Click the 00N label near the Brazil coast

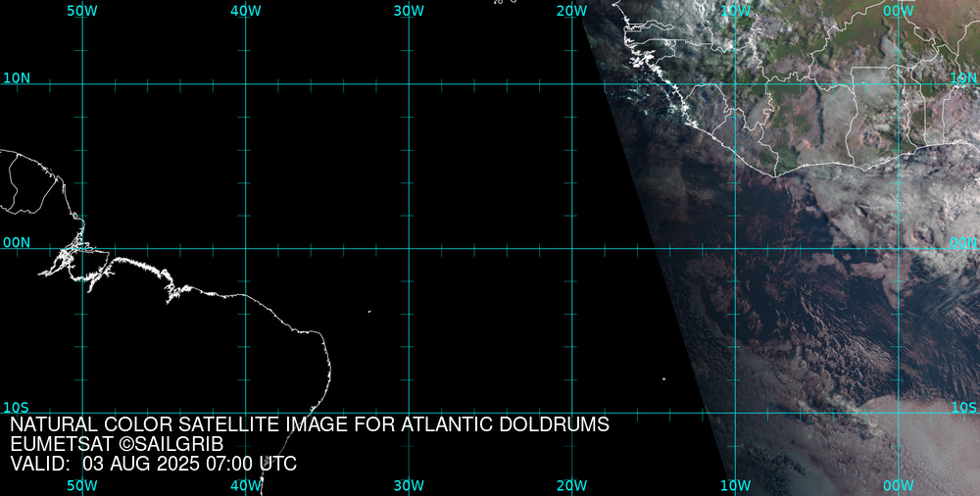pyautogui.click(x=17, y=243)
